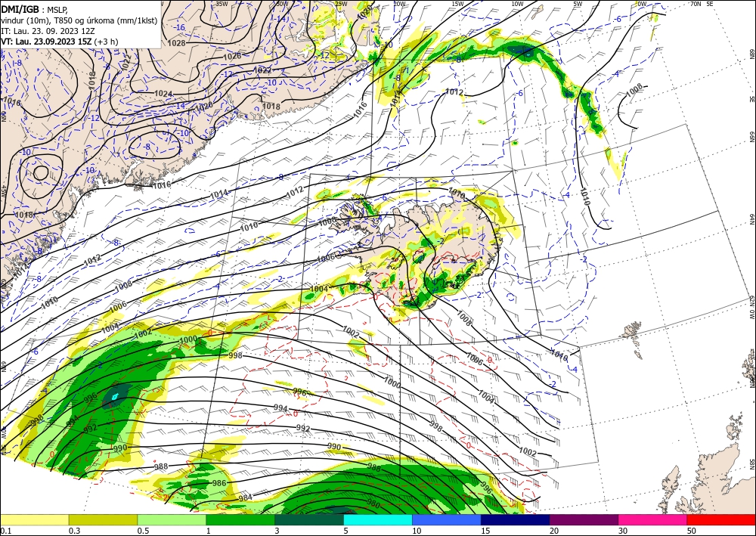Click the purple 20–30 mm legend swatch

click(x=584, y=519)
